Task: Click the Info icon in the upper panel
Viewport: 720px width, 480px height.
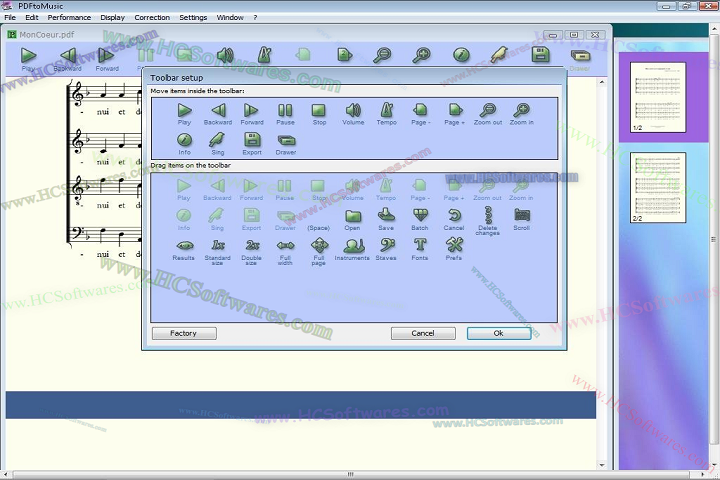Action: 185,140
